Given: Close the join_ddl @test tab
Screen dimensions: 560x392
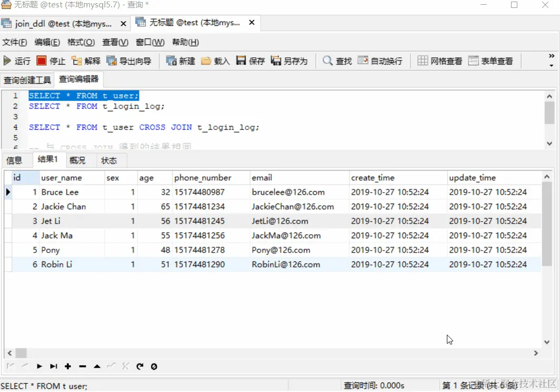Looking at the screenshot, I should point(123,24).
